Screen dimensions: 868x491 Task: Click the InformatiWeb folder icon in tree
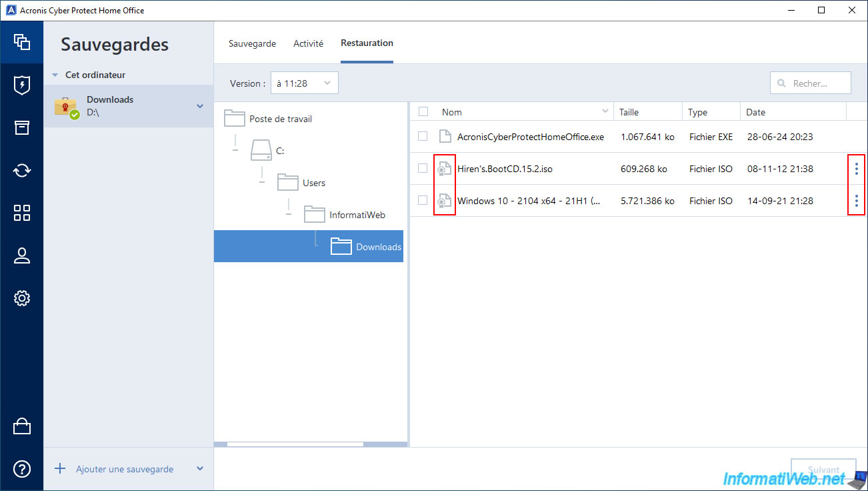(315, 214)
